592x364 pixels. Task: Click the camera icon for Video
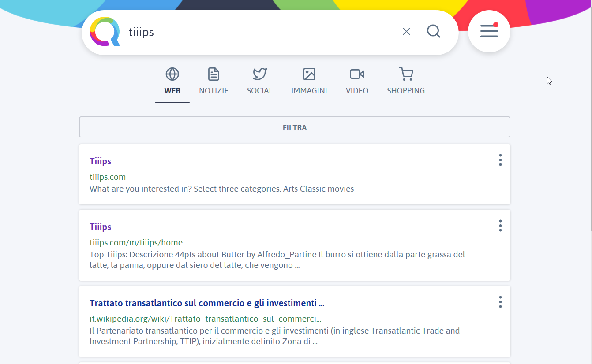pos(357,74)
